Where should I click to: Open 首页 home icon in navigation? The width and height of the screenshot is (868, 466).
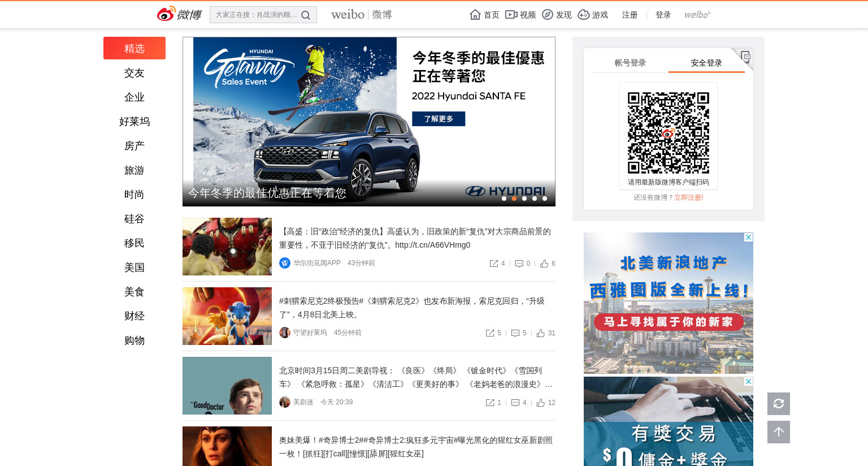click(x=475, y=15)
